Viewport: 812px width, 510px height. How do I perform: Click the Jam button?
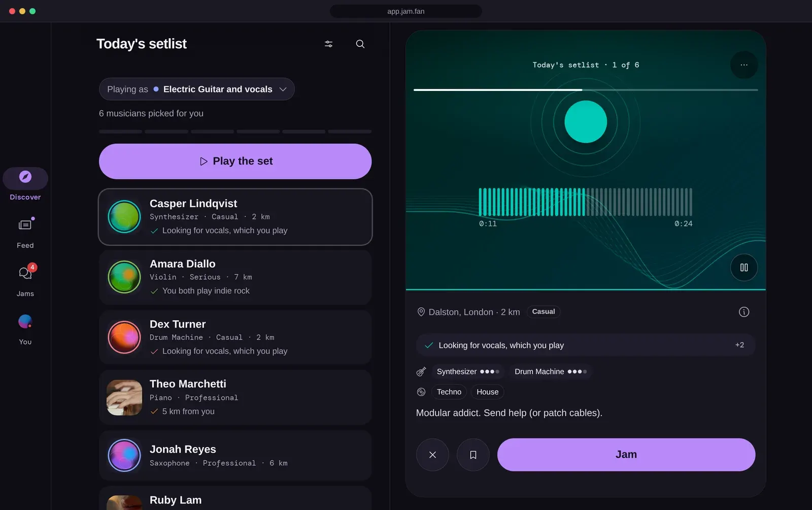626,455
